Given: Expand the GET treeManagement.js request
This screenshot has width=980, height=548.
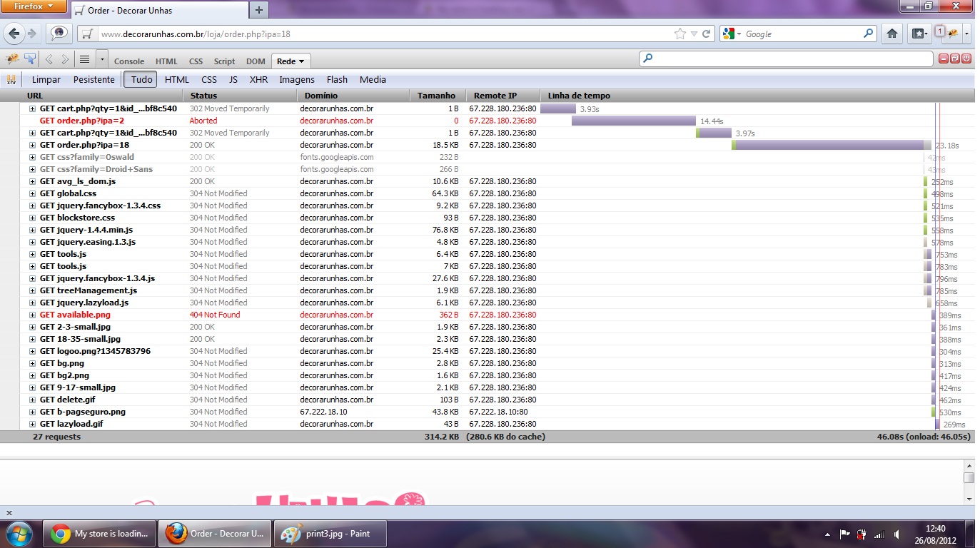Looking at the screenshot, I should tap(32, 290).
